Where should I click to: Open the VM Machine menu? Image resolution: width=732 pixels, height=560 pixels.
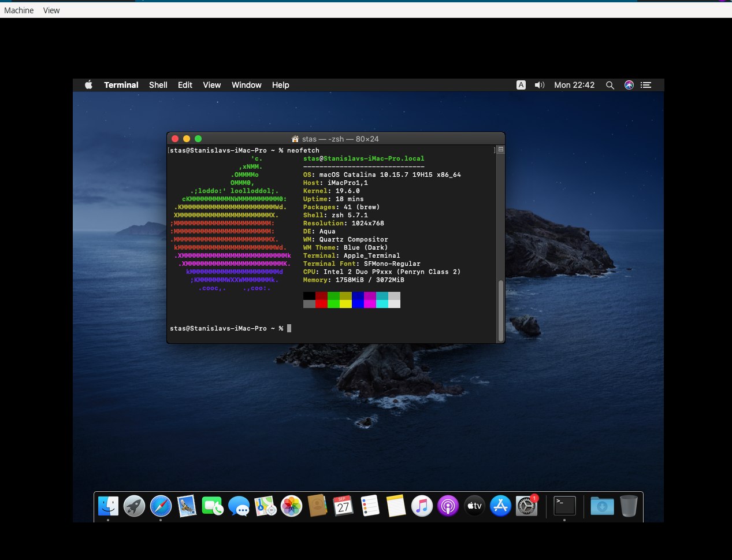coord(19,10)
